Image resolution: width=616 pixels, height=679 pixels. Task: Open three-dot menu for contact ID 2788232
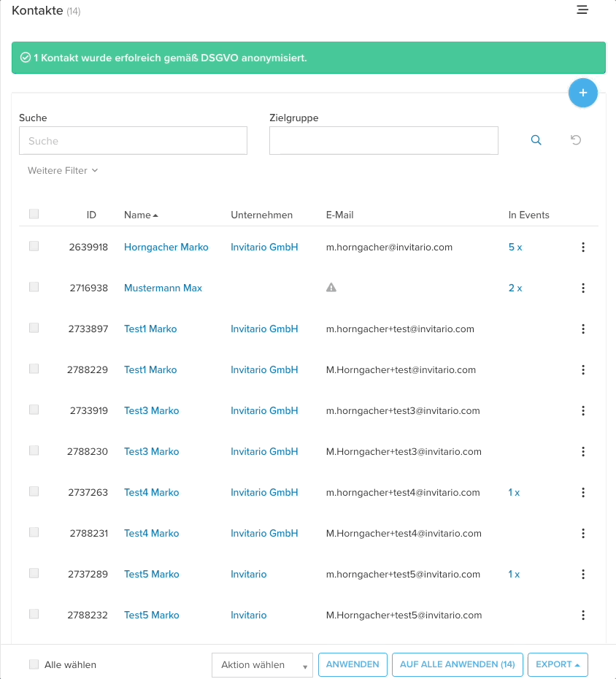point(582,615)
